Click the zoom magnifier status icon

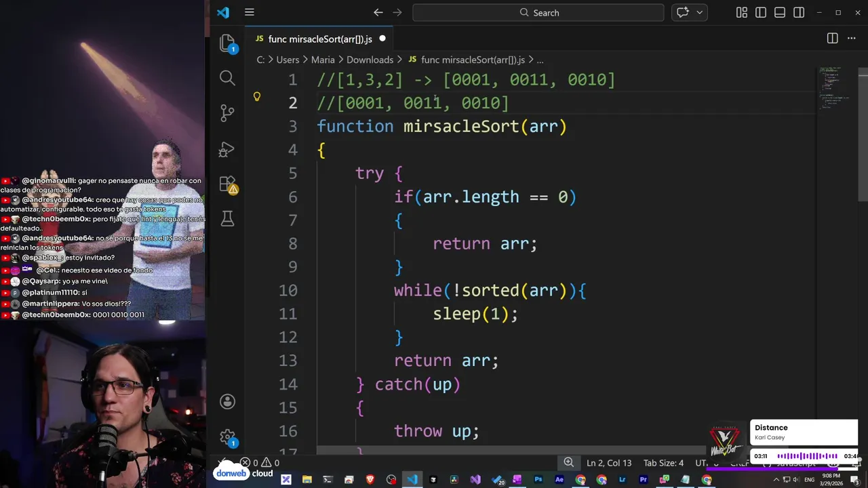point(568,462)
